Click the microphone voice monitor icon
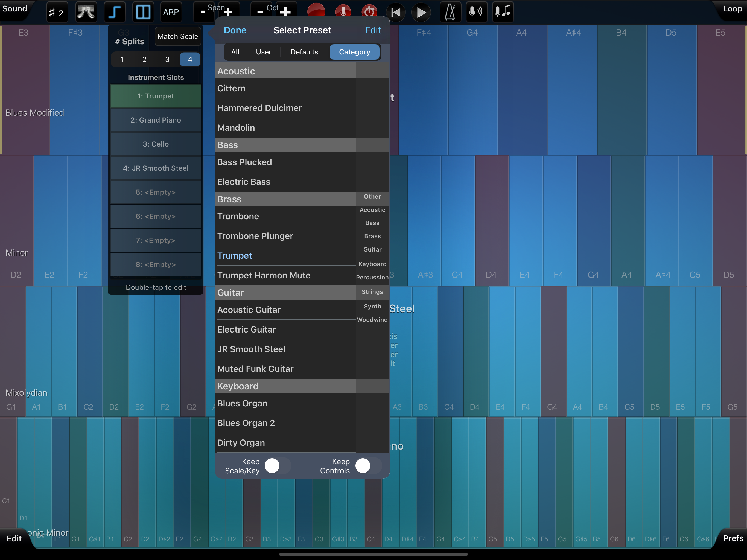The width and height of the screenshot is (747, 560). pos(476,12)
